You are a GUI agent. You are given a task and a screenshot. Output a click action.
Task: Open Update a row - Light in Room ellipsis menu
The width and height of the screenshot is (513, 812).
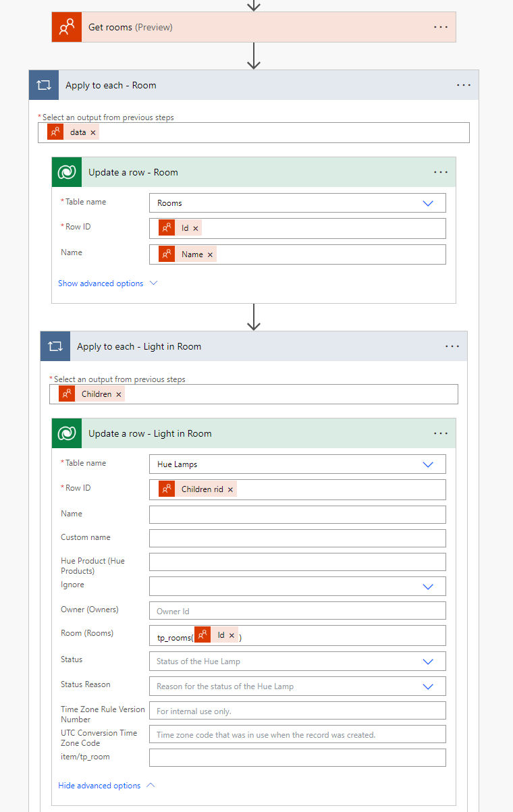pos(441,433)
